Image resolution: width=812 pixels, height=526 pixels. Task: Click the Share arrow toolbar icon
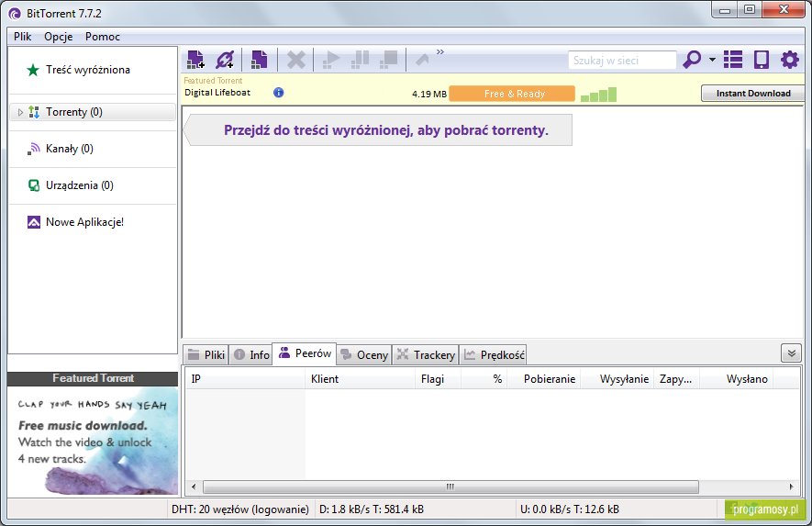point(423,60)
